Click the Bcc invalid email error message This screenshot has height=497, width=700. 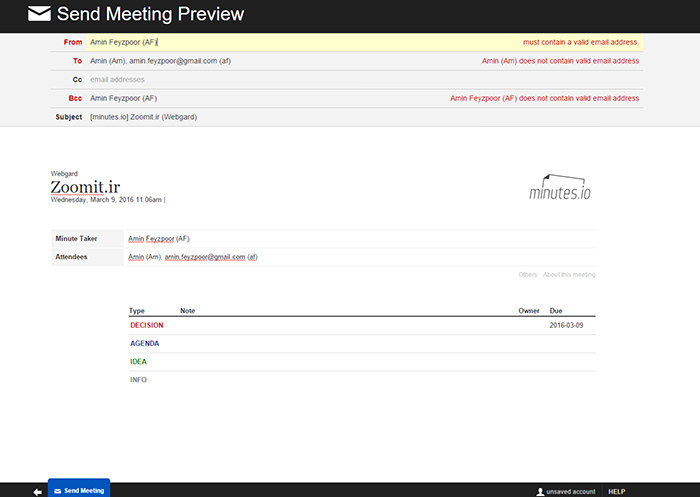(x=544, y=98)
